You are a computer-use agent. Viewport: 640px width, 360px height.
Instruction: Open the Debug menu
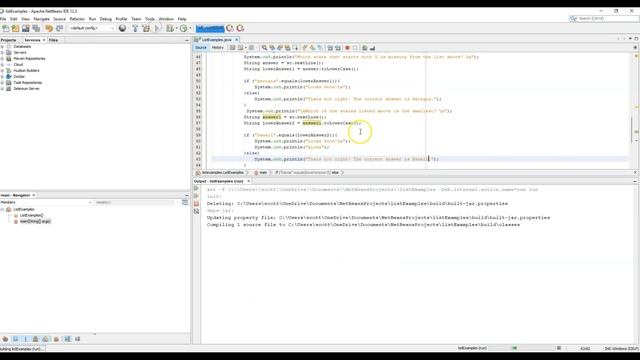(x=106, y=19)
